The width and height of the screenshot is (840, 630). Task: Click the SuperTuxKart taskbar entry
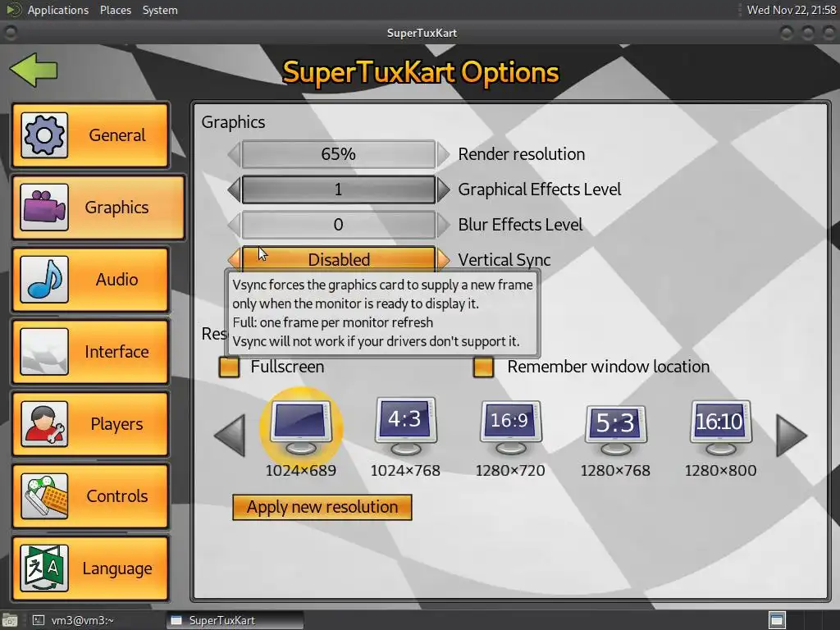[x=235, y=620]
